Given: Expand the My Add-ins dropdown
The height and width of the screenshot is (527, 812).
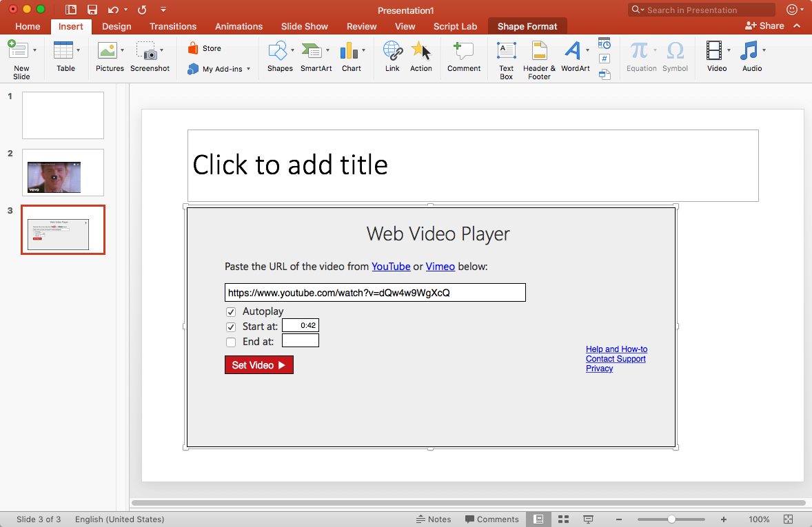Looking at the screenshot, I should point(248,69).
